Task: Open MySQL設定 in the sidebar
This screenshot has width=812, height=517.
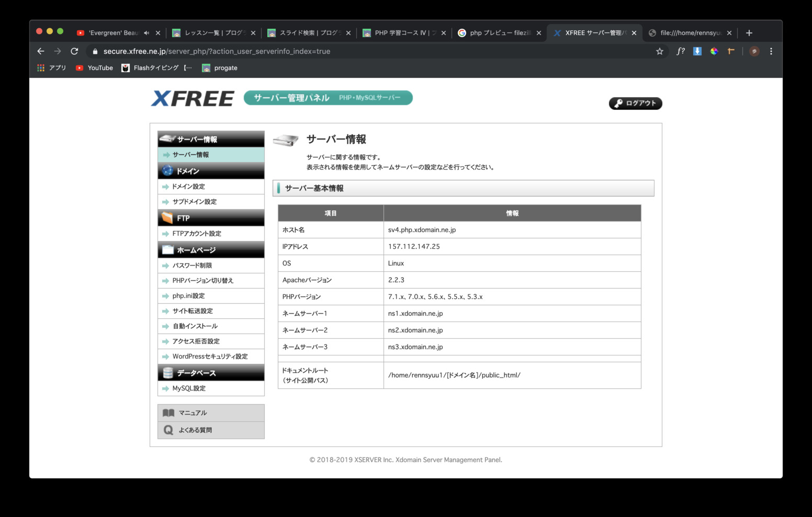Action: click(189, 388)
